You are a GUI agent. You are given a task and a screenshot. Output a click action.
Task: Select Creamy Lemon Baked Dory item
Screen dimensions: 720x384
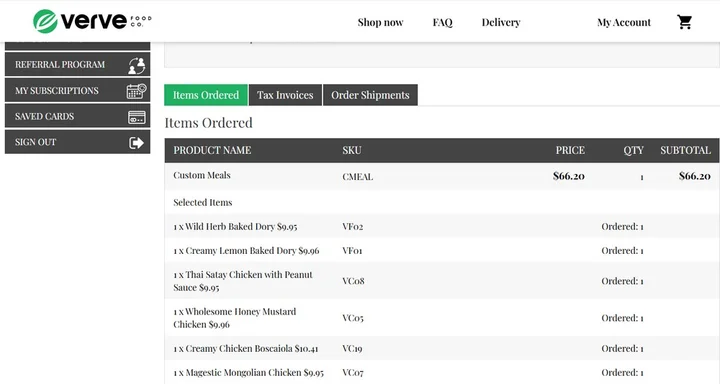tap(246, 251)
